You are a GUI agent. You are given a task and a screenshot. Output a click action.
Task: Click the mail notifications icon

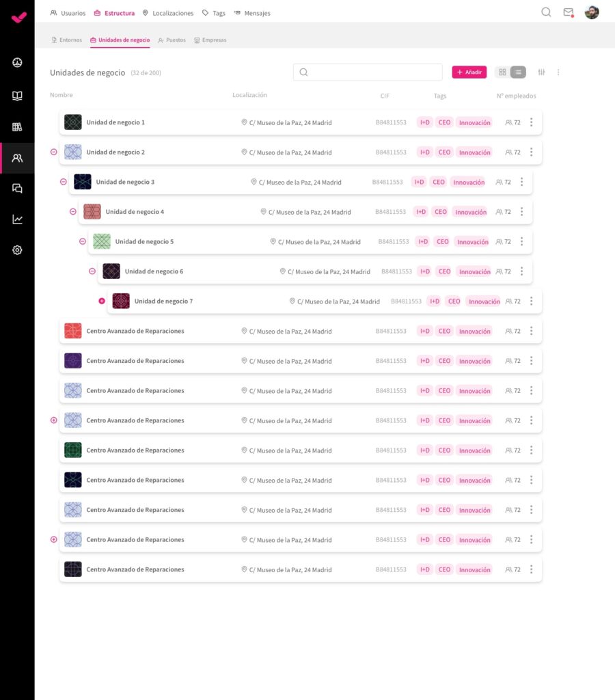tap(568, 12)
